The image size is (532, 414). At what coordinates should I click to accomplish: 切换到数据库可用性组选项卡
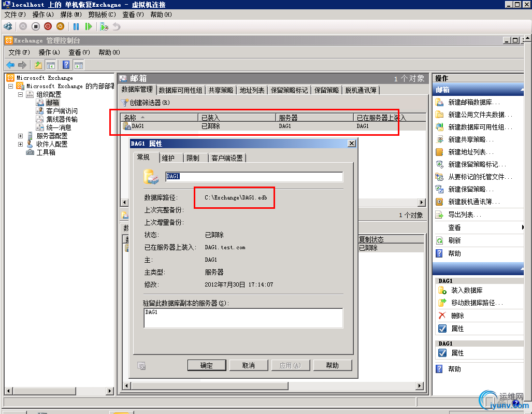179,89
